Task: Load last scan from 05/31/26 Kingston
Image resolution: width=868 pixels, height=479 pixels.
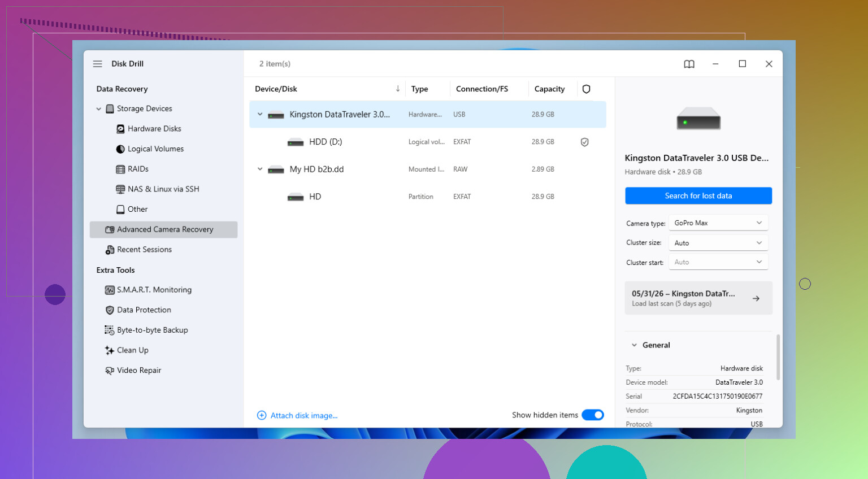Action: (x=698, y=298)
